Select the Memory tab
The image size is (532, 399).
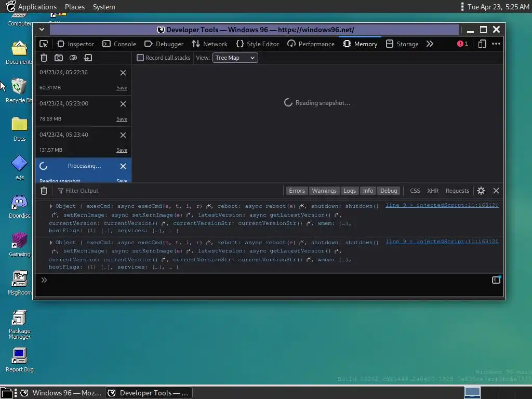click(360, 44)
